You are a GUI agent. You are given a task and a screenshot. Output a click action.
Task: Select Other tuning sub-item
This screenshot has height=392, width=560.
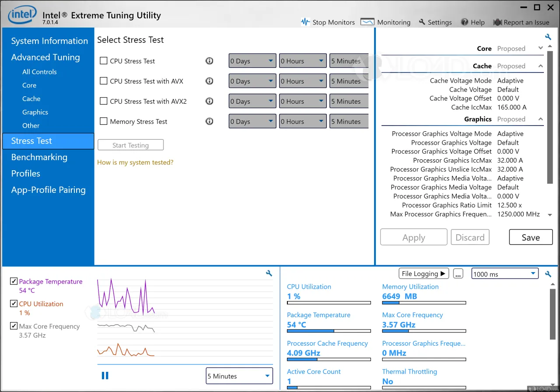click(31, 126)
